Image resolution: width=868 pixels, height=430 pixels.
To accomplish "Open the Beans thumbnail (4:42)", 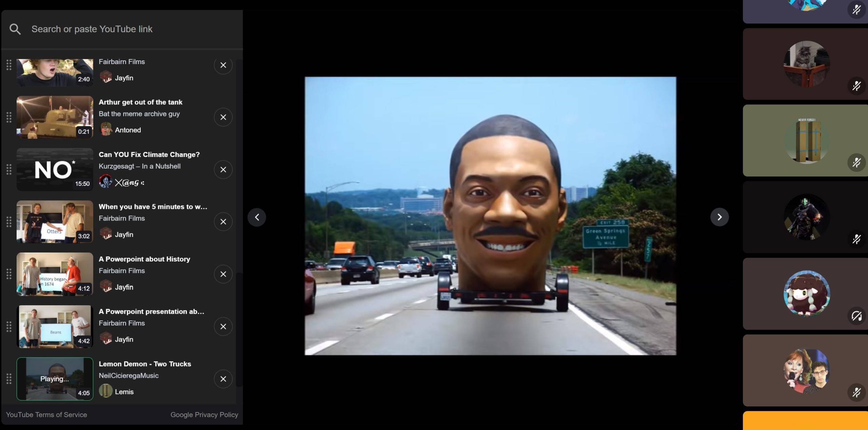I will tap(55, 327).
